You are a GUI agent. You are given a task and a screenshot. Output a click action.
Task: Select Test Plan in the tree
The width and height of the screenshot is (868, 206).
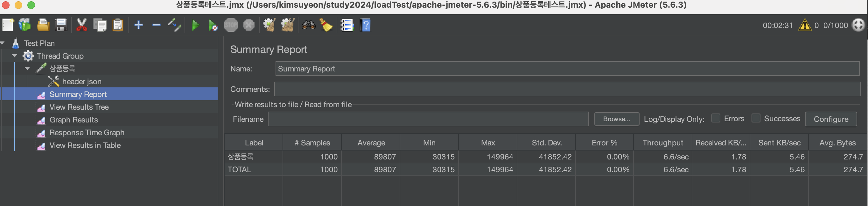(x=39, y=43)
